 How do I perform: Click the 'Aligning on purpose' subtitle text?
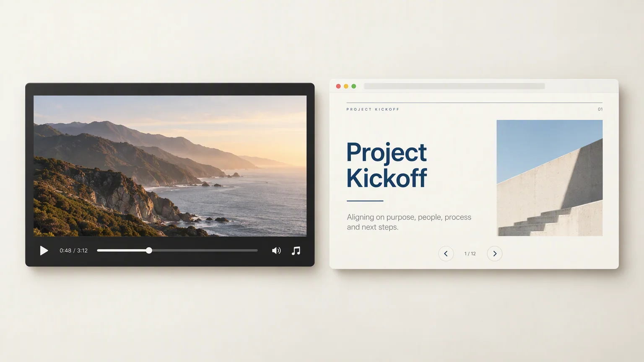[x=409, y=222]
